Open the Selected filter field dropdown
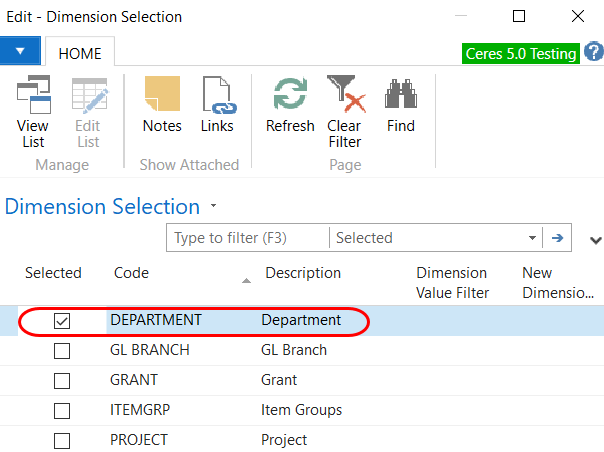Screen dimensions: 604x452 pyautogui.click(x=532, y=238)
